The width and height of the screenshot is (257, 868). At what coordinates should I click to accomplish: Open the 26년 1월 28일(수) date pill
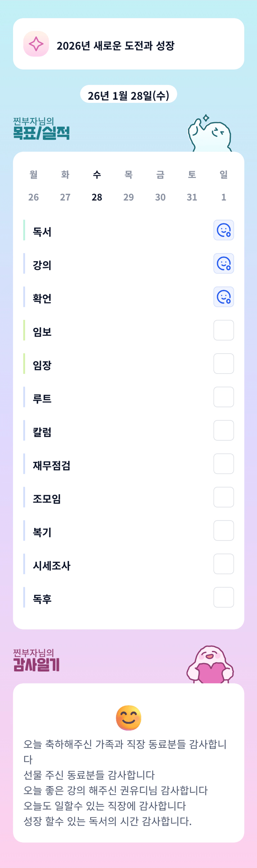point(129,95)
